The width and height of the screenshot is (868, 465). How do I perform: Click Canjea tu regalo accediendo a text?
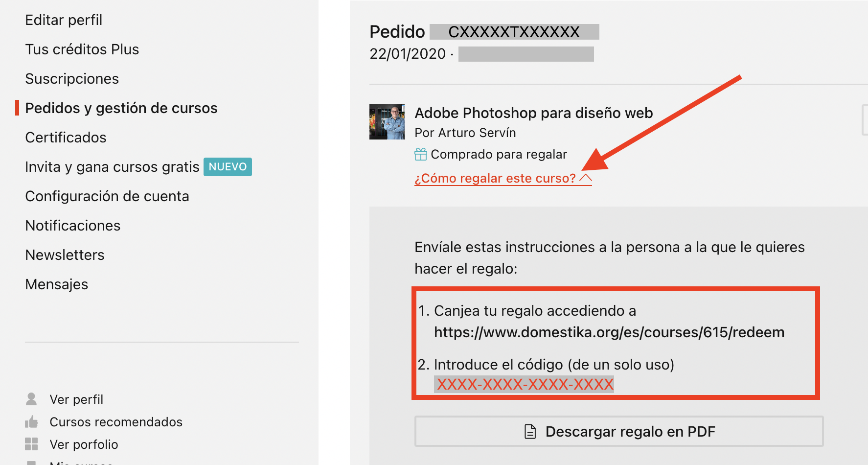coord(535,311)
